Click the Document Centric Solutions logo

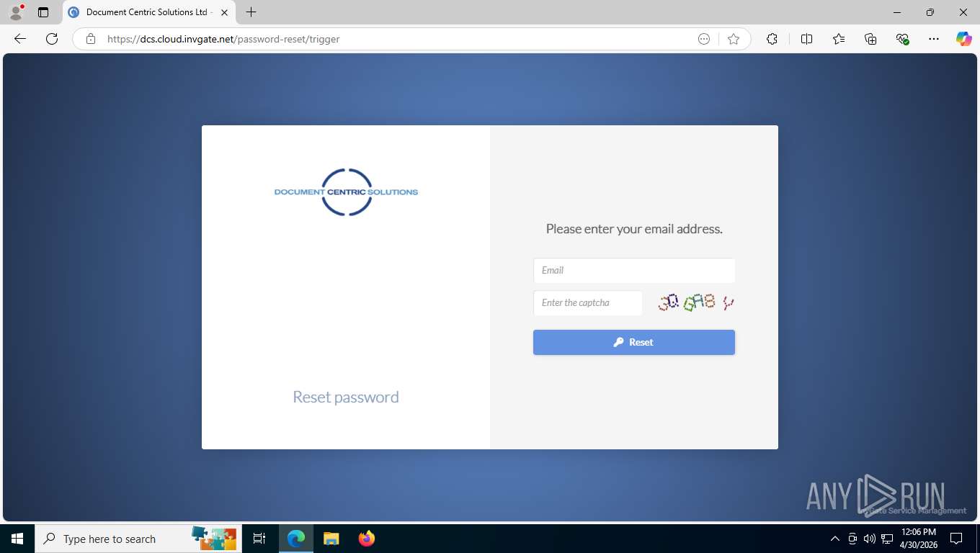(x=346, y=192)
